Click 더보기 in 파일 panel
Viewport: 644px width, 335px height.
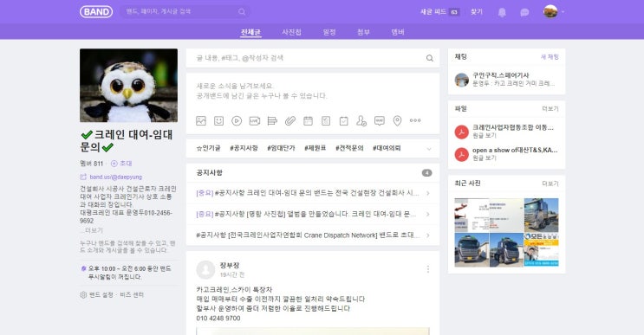550,109
